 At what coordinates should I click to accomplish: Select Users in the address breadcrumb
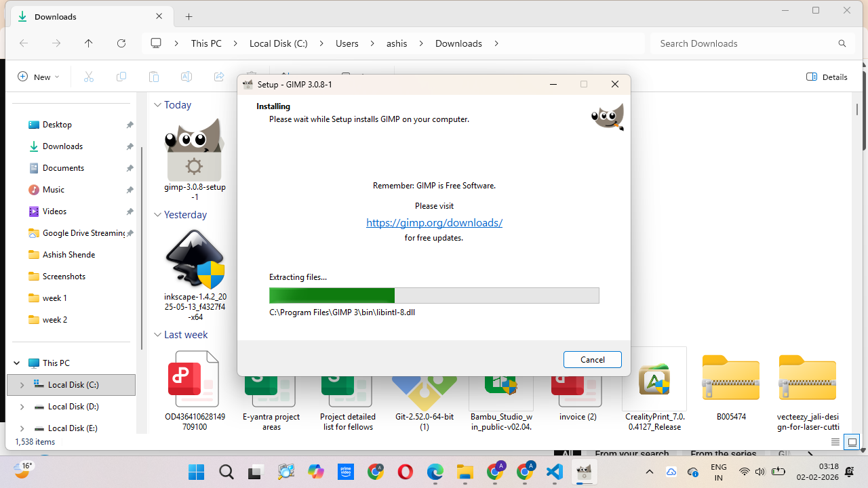tap(347, 43)
